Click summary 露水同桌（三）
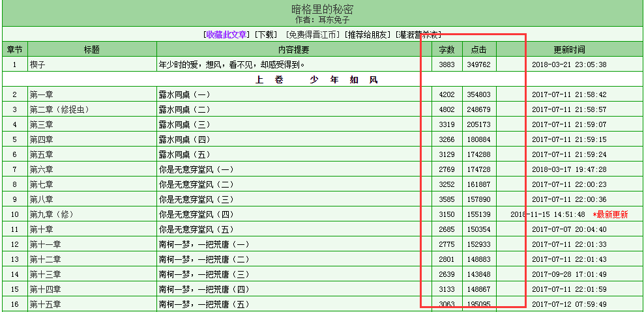 click(x=184, y=124)
